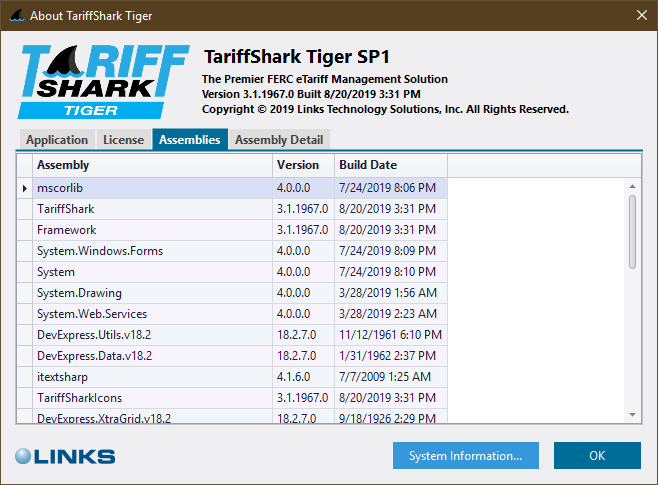
Task: Click the 7/24/2019 8:06 PM build date
Action: tap(391, 188)
